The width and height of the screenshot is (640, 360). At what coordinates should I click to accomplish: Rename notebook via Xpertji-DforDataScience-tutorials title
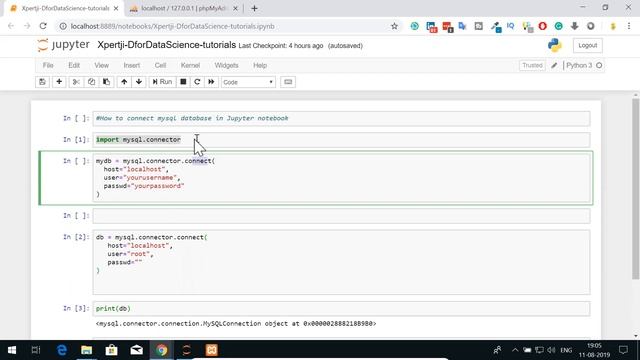click(167, 45)
